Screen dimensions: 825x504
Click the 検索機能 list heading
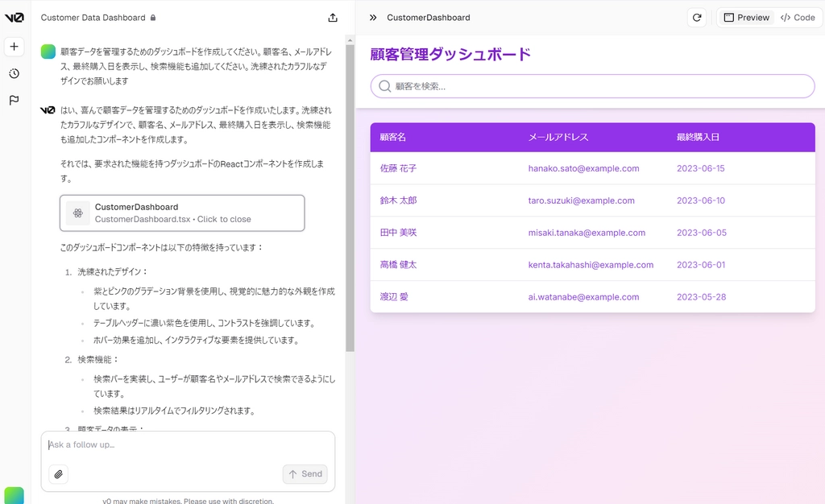tap(98, 359)
